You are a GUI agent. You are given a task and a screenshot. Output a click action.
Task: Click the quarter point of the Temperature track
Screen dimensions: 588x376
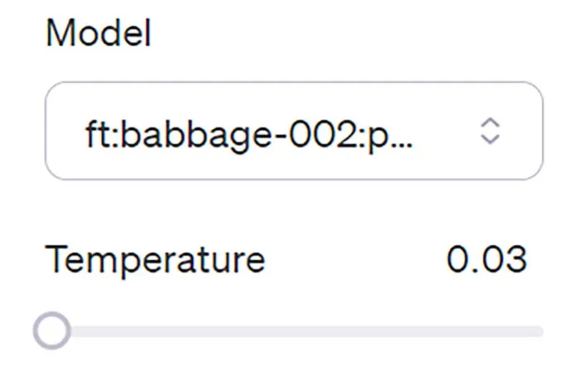[172, 332]
